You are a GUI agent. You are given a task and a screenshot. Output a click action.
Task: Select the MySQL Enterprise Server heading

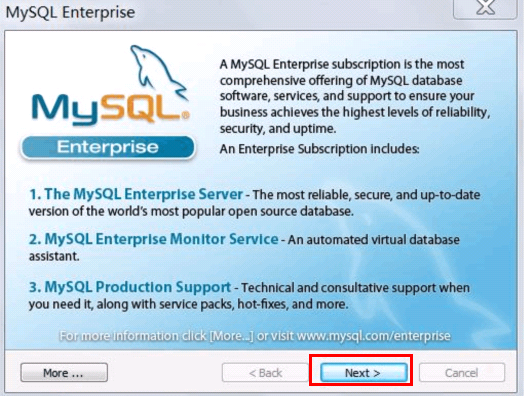pyautogui.click(x=136, y=194)
